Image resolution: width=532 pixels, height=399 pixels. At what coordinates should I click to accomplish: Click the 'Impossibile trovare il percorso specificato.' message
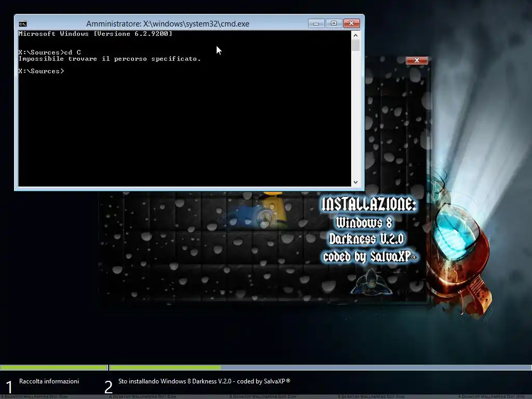[x=110, y=59]
